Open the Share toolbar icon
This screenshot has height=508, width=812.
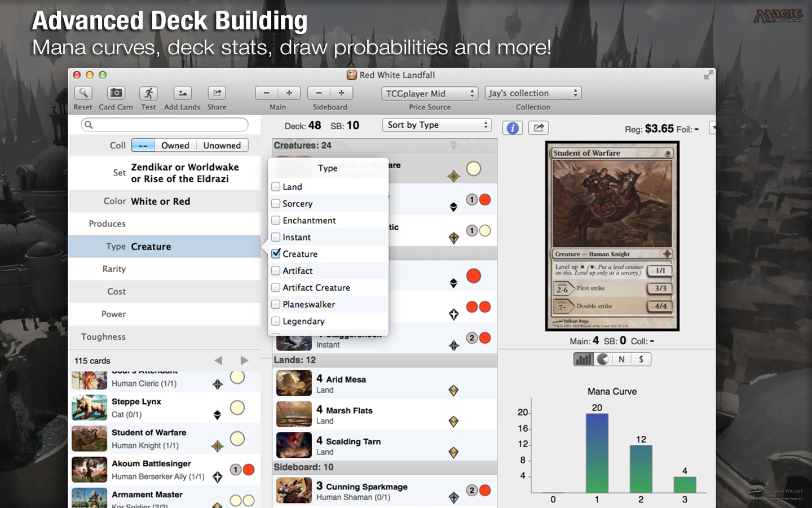[x=217, y=93]
